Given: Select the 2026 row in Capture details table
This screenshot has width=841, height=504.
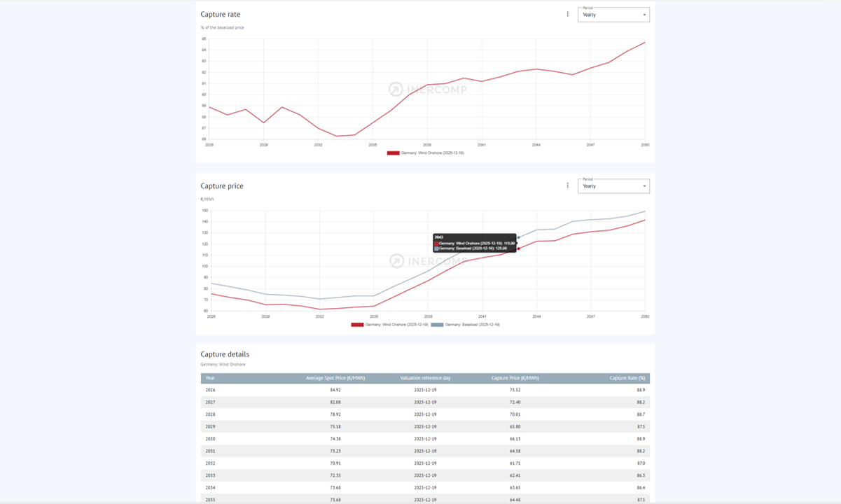Looking at the screenshot, I should coord(424,390).
